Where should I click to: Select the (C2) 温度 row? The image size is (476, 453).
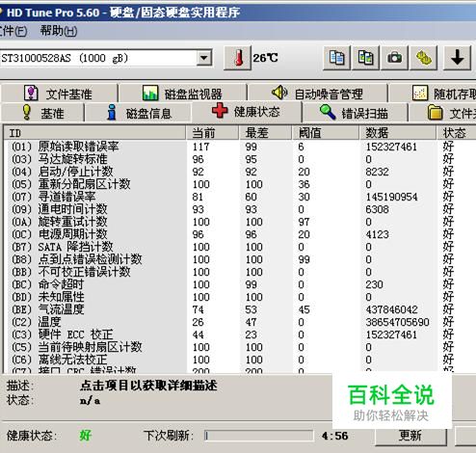(x=240, y=322)
